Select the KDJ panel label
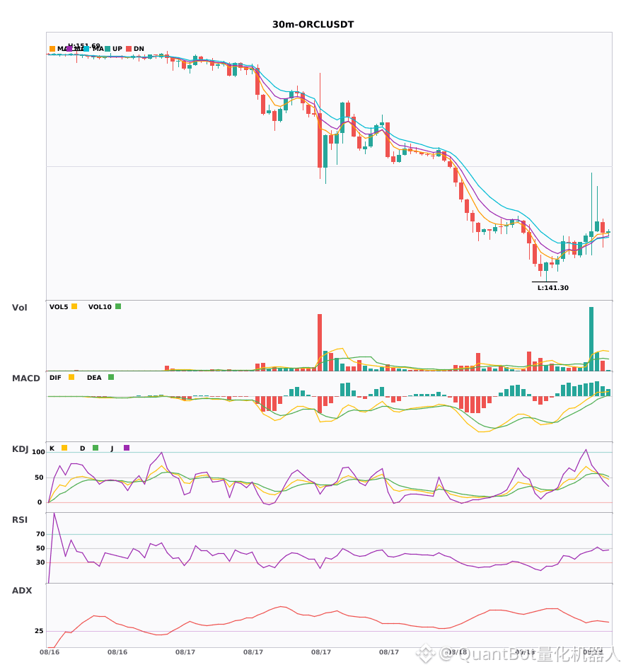Viewport: 626px width, 672px height. tap(20, 449)
